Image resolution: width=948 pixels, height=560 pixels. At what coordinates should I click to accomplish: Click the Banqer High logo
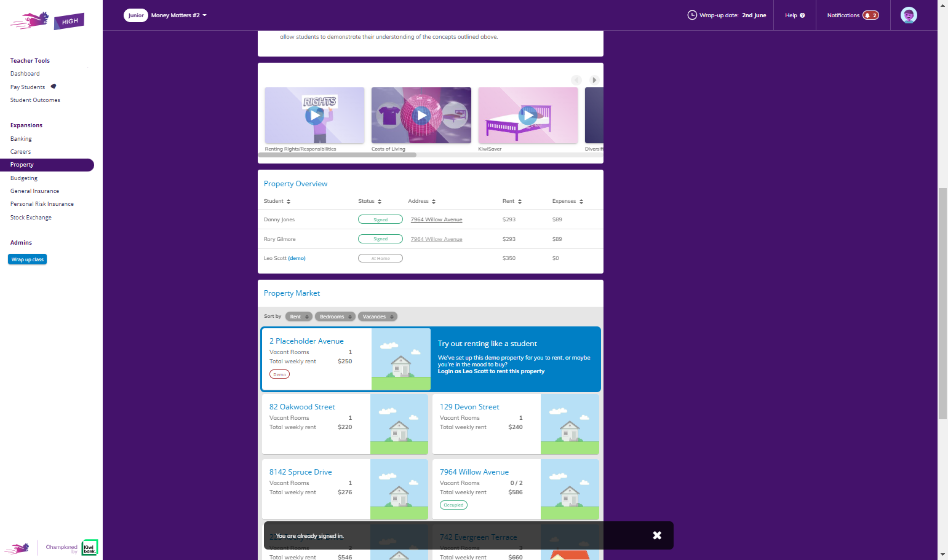coord(47,20)
